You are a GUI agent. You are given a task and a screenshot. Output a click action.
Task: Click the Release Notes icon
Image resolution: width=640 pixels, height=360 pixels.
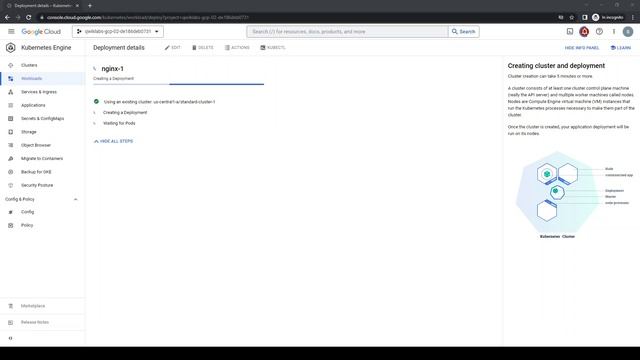pyautogui.click(x=11, y=322)
